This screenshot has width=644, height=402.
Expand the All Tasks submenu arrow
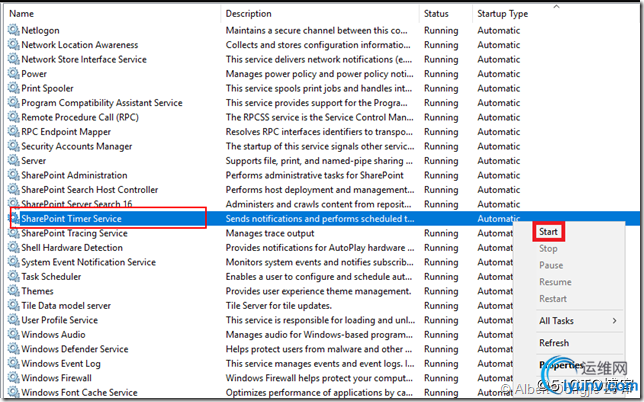coord(614,321)
